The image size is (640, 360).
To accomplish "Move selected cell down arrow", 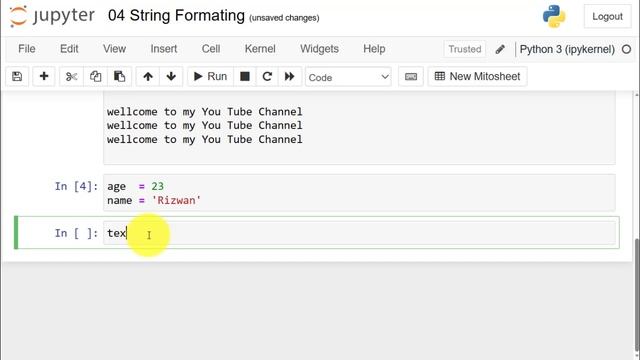I will [x=171, y=76].
